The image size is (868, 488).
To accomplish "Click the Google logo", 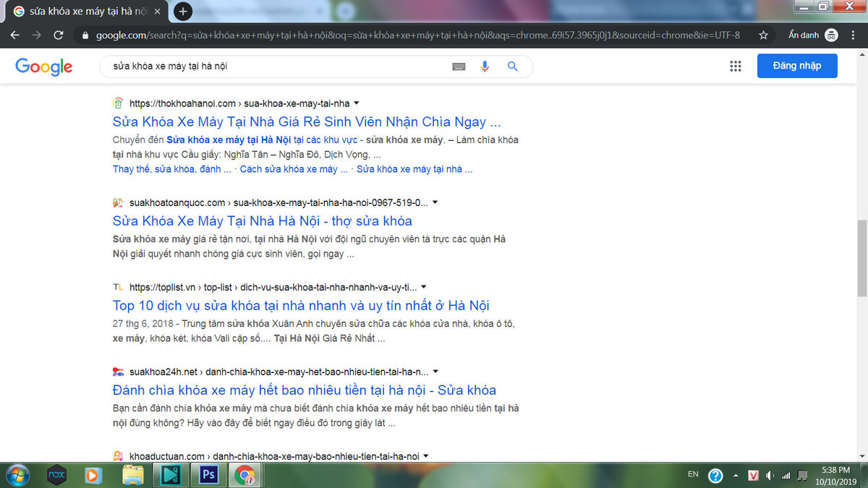I will (44, 67).
